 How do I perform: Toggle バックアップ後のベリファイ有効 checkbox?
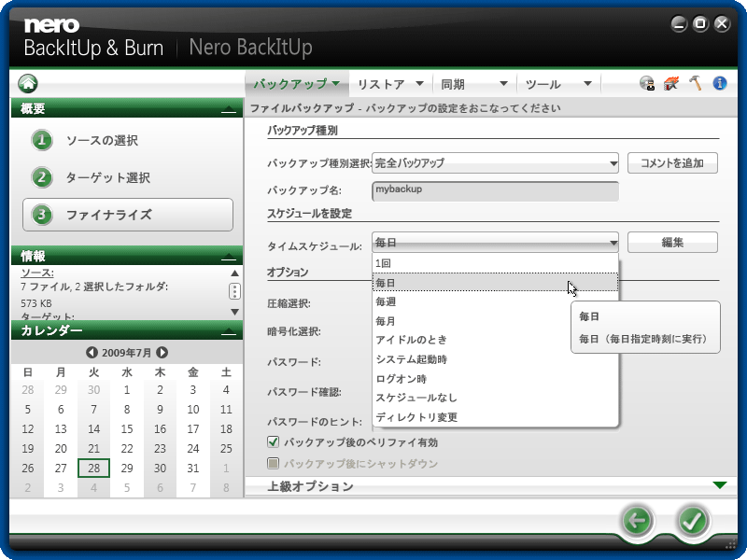[273, 442]
